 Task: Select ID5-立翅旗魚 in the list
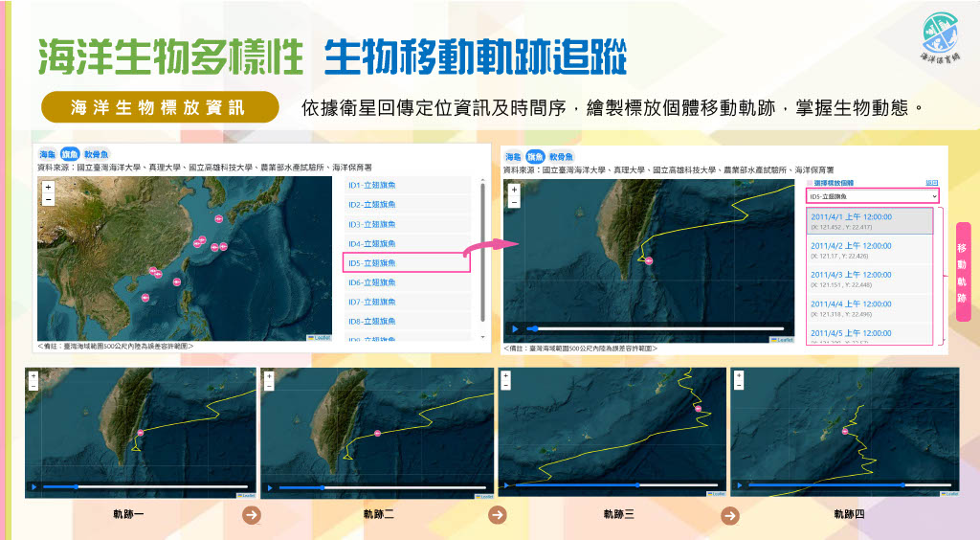[407, 263]
